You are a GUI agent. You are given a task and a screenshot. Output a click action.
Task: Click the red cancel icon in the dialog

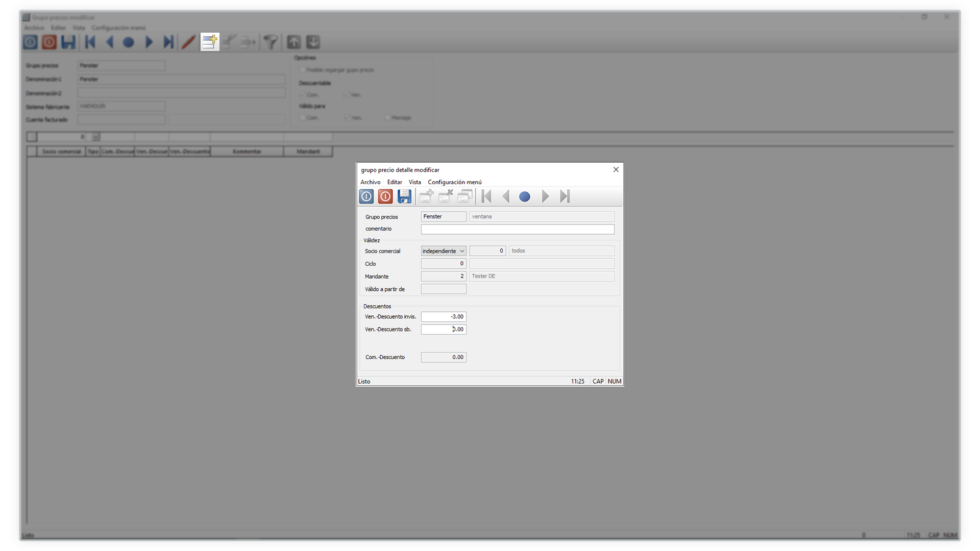coord(385,196)
